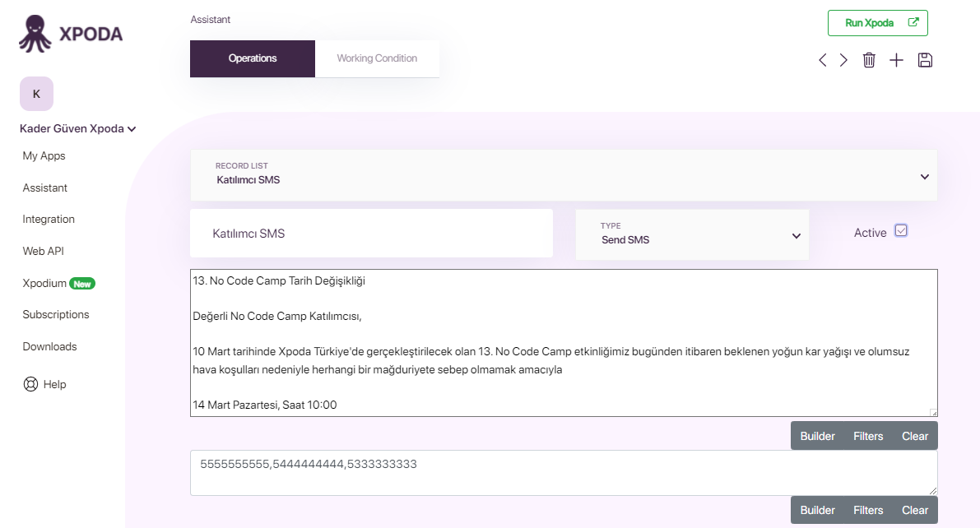The image size is (980, 528).
Task: Open the K user avatar
Action: (x=36, y=94)
